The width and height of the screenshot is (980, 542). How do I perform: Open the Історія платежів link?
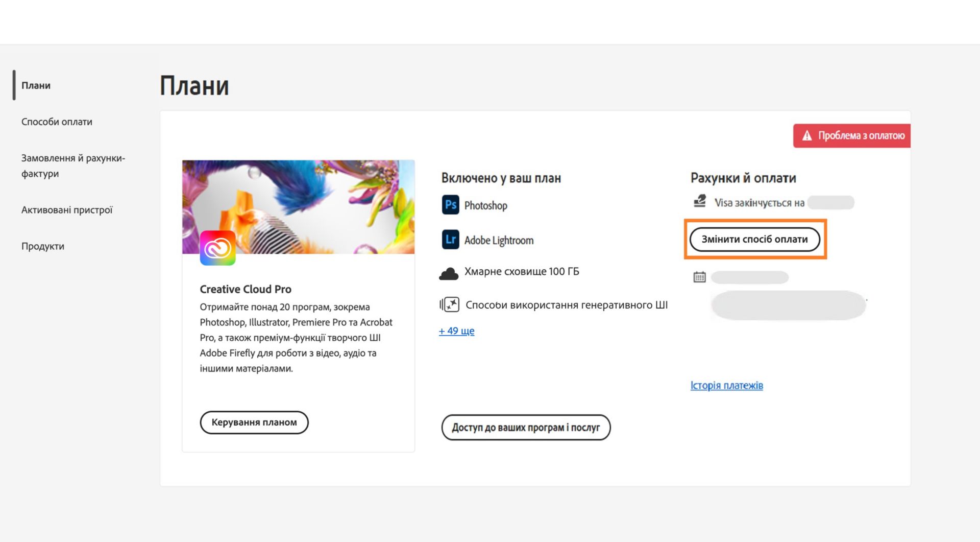[726, 385]
